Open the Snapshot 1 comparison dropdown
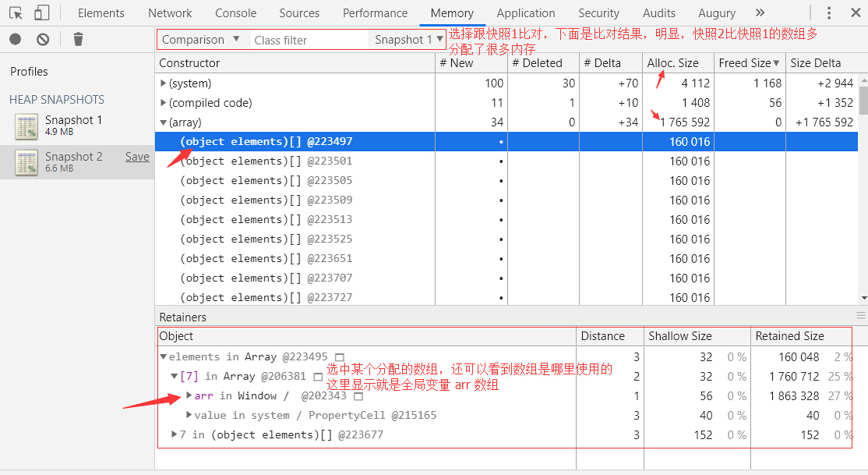868x475 pixels. [x=407, y=39]
